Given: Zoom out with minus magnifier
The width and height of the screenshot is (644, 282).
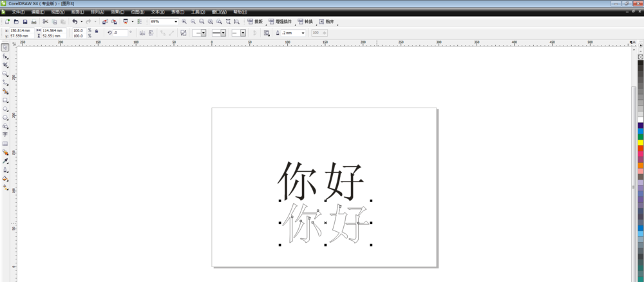Looking at the screenshot, I should click(193, 21).
